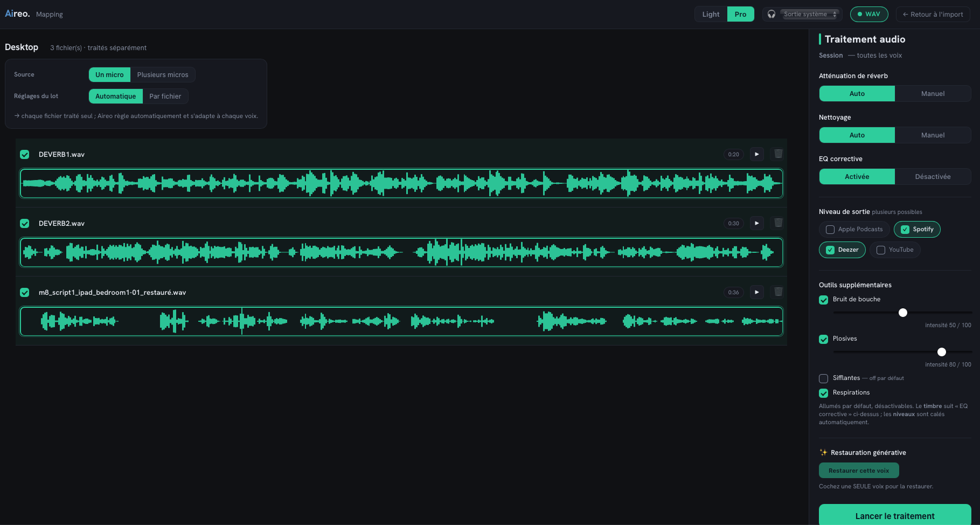Image resolution: width=980 pixels, height=525 pixels.
Task: Enable the Apple Podcasts output level
Action: pos(854,229)
